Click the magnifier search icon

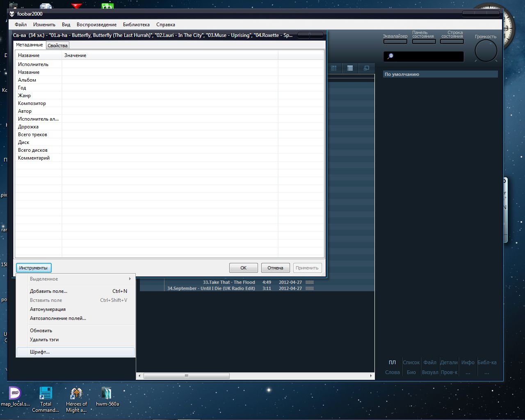[390, 56]
